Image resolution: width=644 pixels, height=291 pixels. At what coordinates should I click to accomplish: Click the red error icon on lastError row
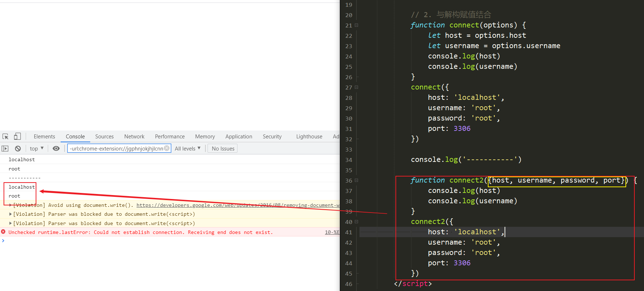(3, 232)
